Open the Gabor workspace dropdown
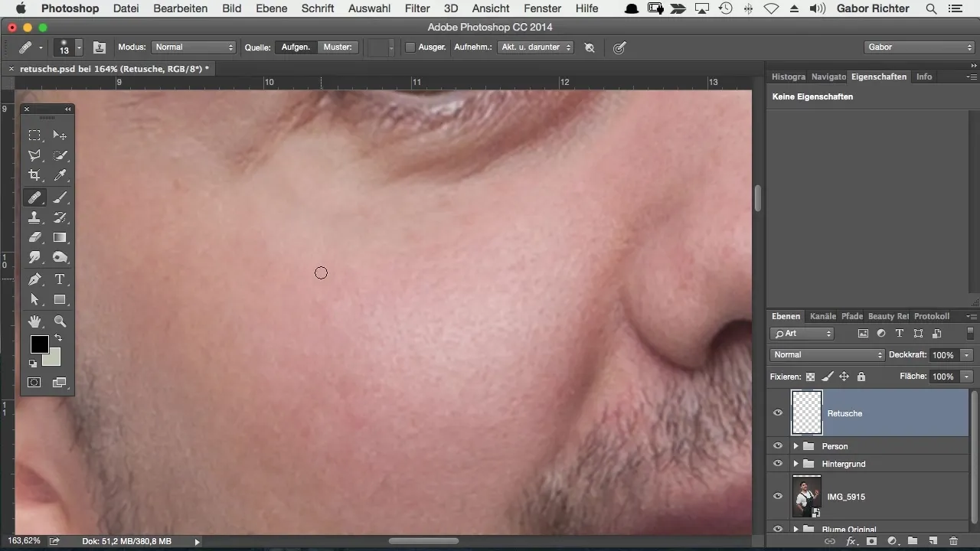 click(919, 47)
